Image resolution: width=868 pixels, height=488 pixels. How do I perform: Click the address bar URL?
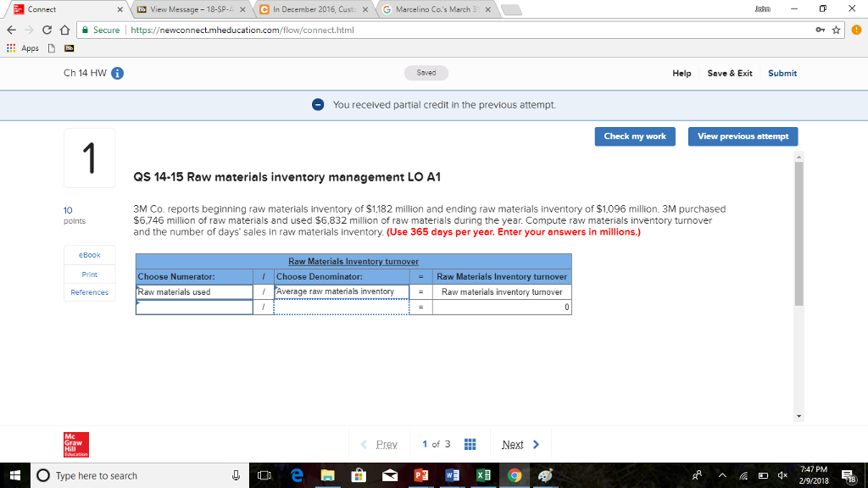coord(242,30)
